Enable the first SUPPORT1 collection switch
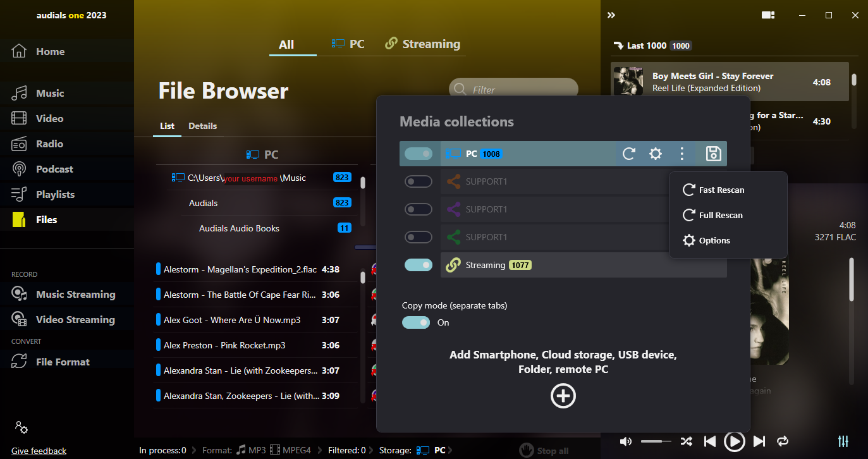 click(419, 181)
